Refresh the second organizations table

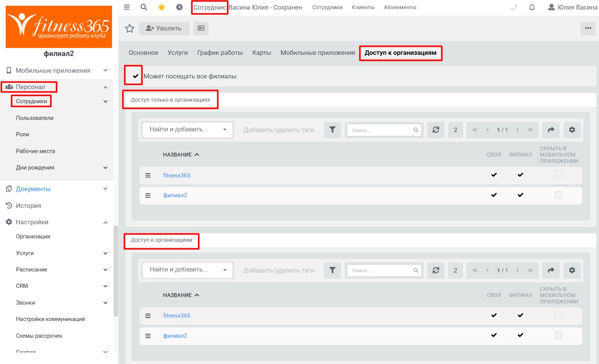(436, 270)
